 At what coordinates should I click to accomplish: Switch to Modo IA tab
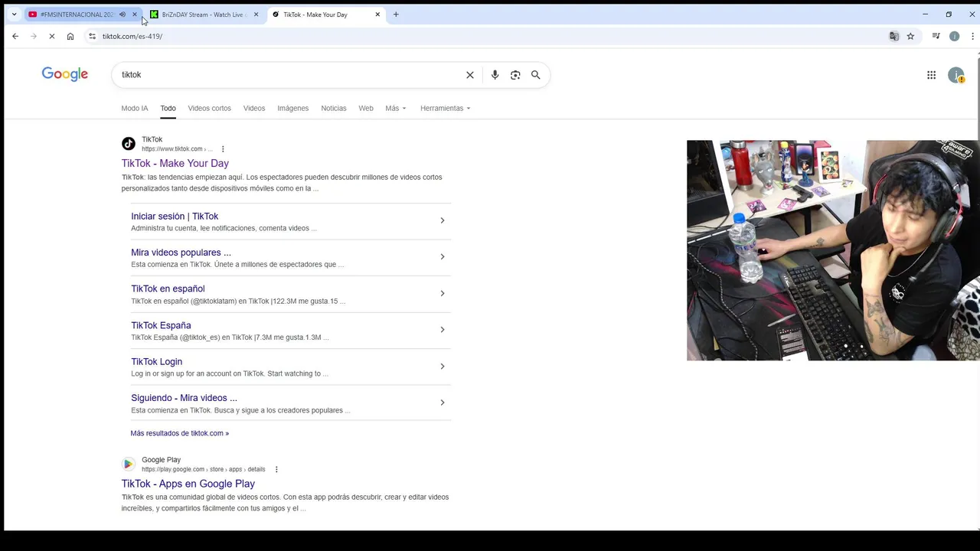135,108
